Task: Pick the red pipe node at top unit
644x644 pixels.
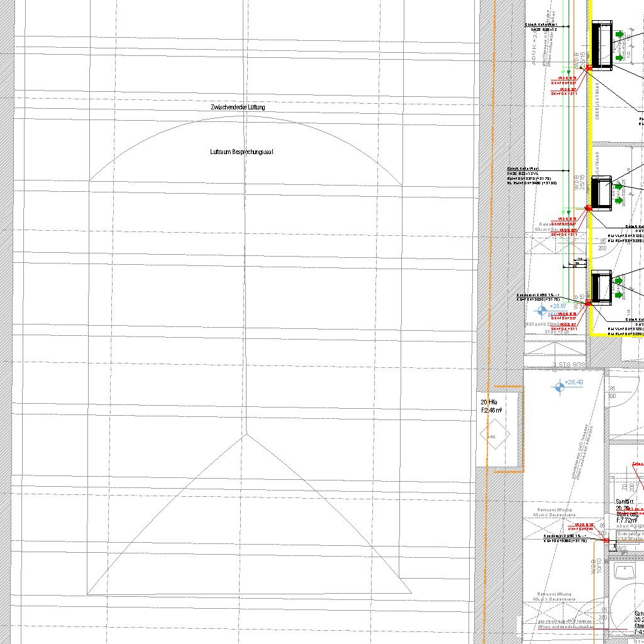Action: click(589, 67)
